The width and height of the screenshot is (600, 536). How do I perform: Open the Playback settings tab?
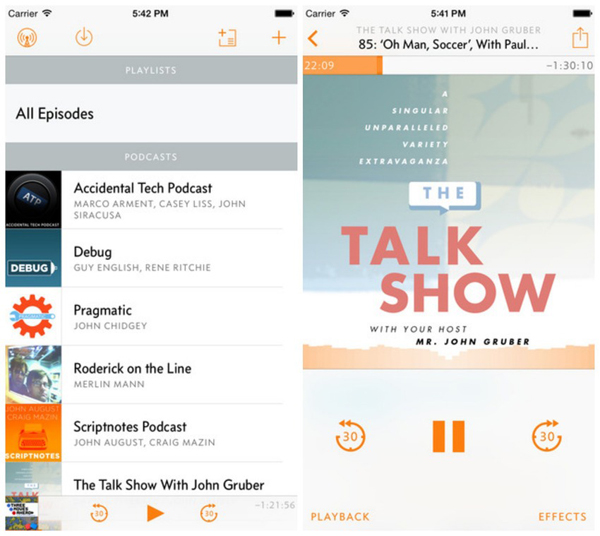[340, 517]
